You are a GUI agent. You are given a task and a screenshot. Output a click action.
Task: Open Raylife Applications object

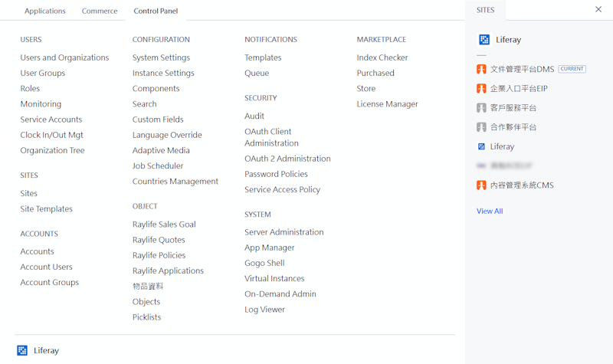click(168, 271)
